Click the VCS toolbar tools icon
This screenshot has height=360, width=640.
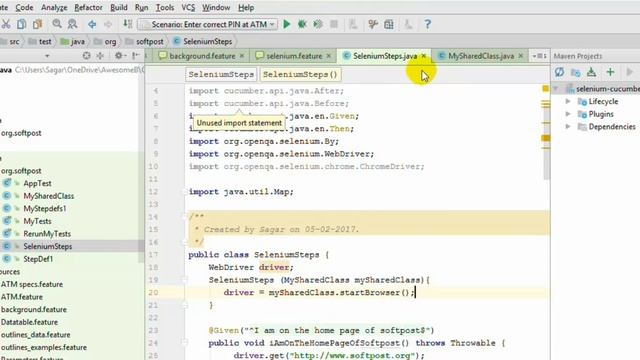pos(373,24)
